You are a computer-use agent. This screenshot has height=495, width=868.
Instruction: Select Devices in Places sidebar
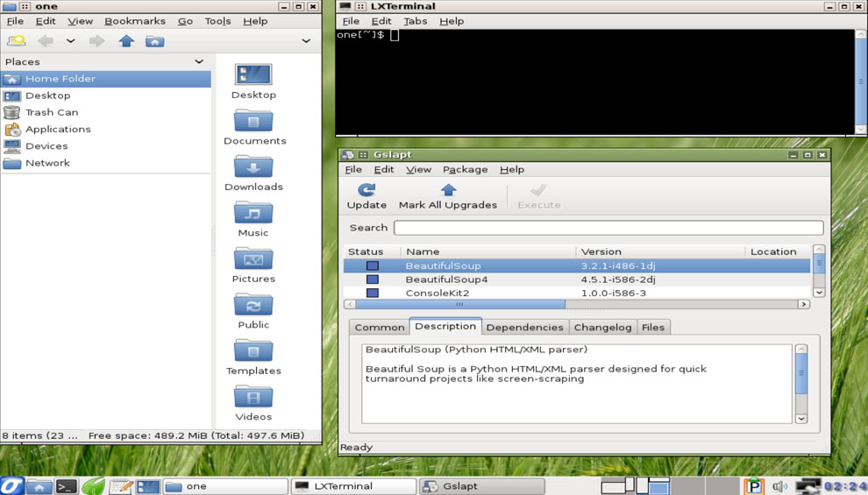pos(106,146)
